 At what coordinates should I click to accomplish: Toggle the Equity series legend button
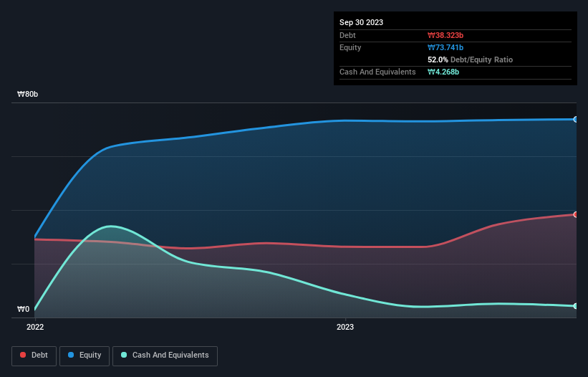(85, 355)
